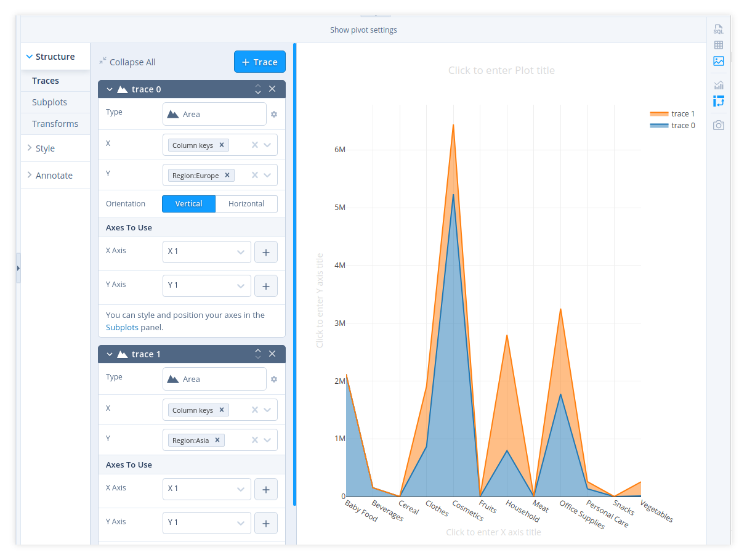747x560 pixels.
Task: Open the Transforms tab
Action: 55,124
